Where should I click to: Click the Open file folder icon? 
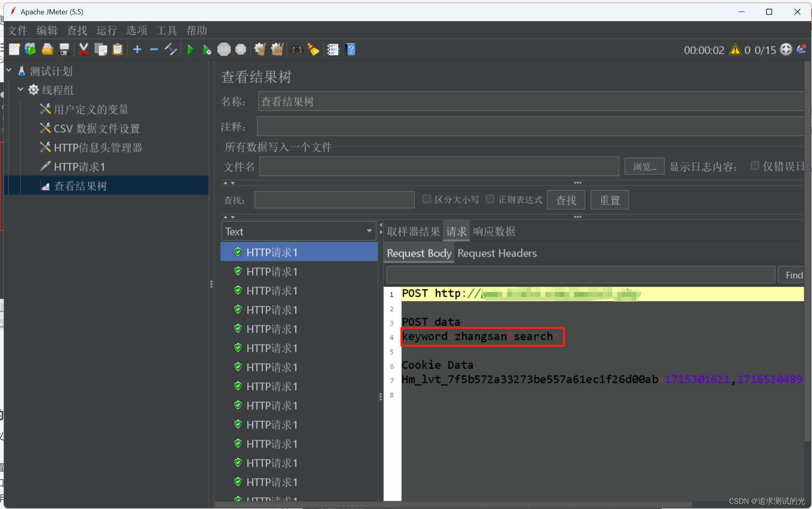click(x=47, y=49)
